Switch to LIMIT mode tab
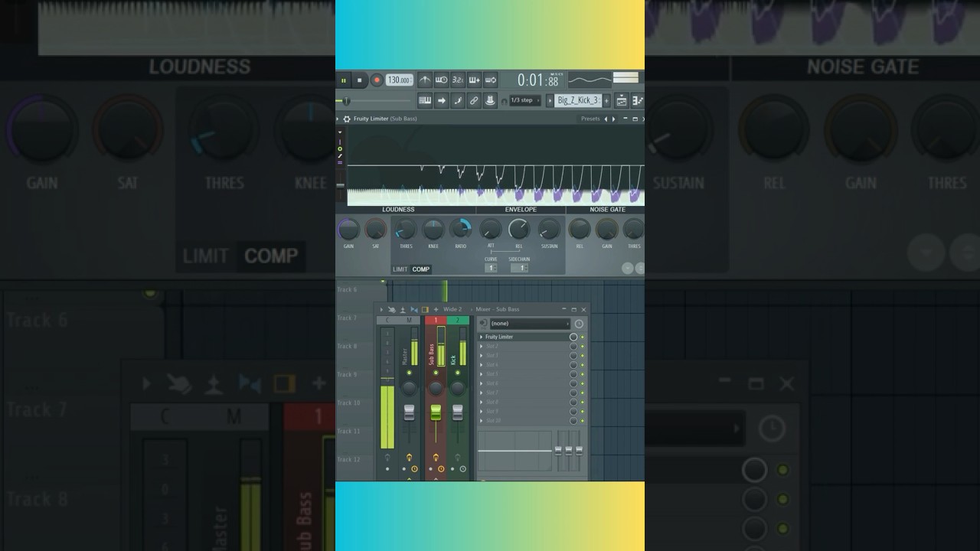This screenshot has height=551, width=980. 400,269
